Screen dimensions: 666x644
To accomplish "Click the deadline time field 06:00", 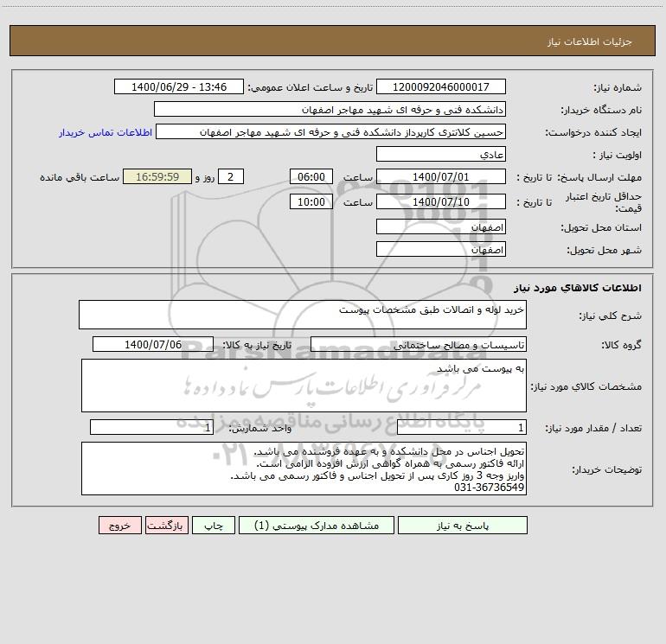I will coord(311,176).
